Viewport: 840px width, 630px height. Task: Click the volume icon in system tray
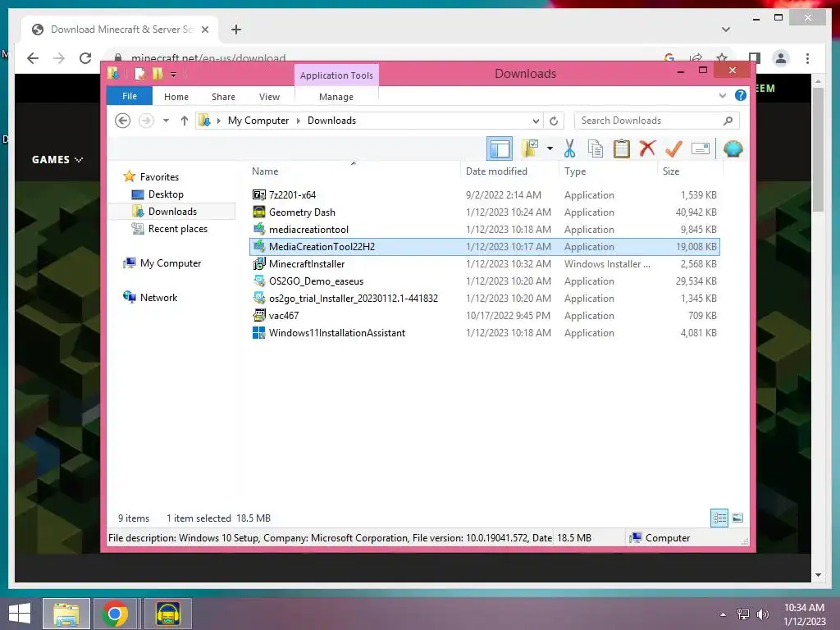(x=762, y=614)
